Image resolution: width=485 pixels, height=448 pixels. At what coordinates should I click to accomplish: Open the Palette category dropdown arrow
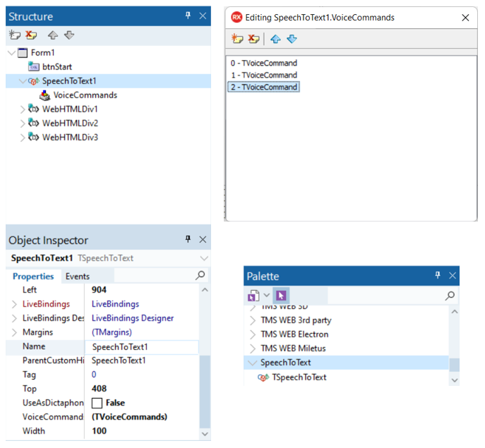[x=267, y=296]
